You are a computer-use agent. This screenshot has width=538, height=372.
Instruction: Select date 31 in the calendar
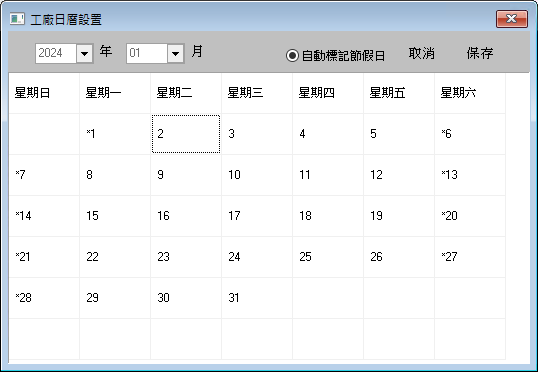(x=257, y=298)
